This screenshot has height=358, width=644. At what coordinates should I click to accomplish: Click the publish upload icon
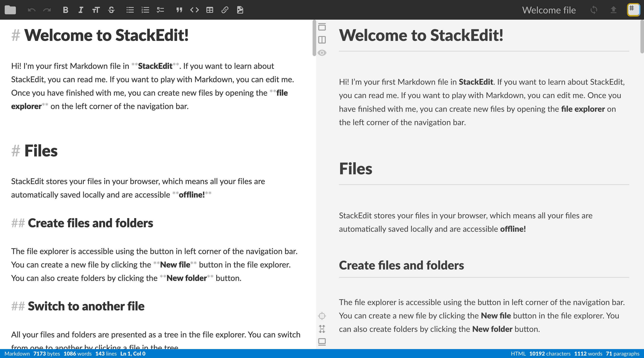click(x=614, y=10)
